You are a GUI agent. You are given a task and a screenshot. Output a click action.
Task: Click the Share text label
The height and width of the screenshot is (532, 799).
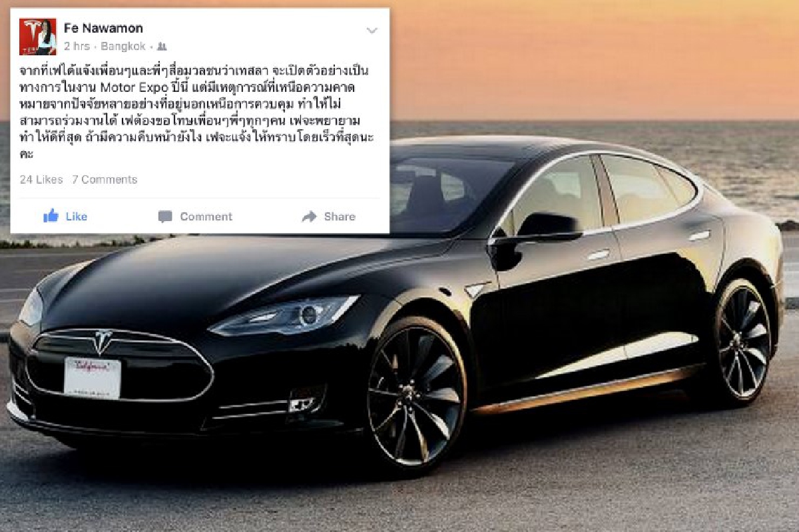point(340,216)
